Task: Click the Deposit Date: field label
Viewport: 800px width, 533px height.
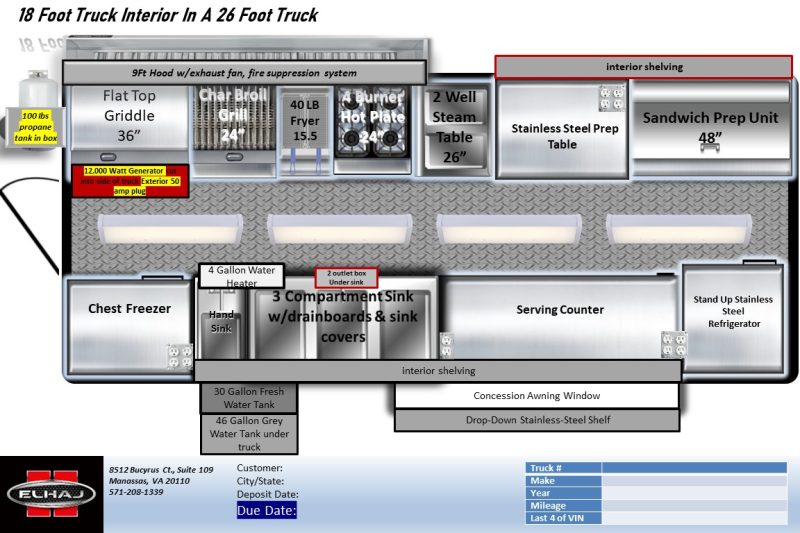Action: 267,494
